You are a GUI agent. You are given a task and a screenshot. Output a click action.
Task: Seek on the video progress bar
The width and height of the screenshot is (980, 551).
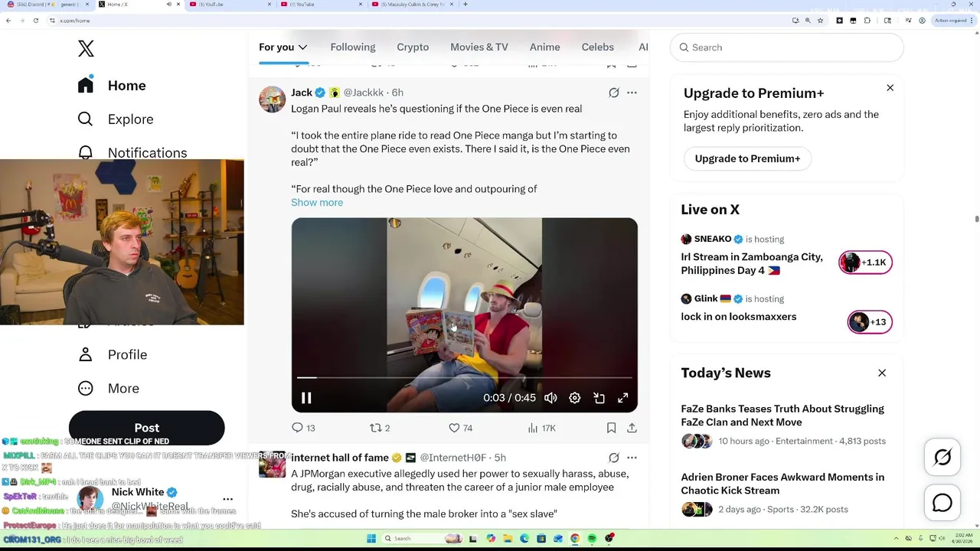click(x=464, y=377)
